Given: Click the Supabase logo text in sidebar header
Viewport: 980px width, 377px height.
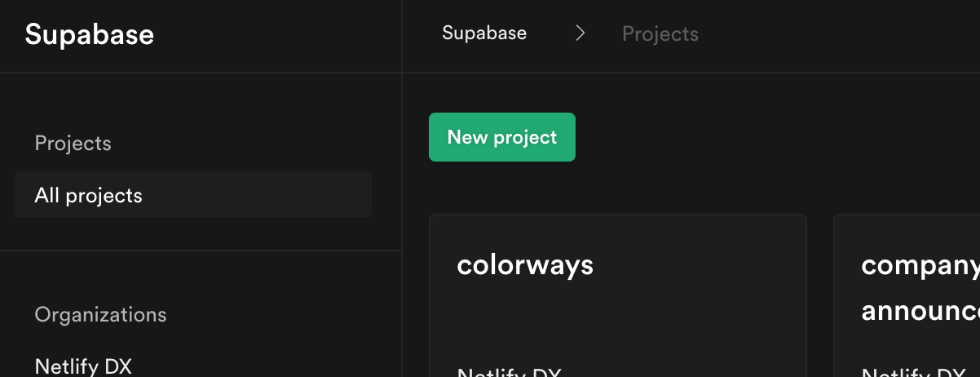Looking at the screenshot, I should 90,35.
